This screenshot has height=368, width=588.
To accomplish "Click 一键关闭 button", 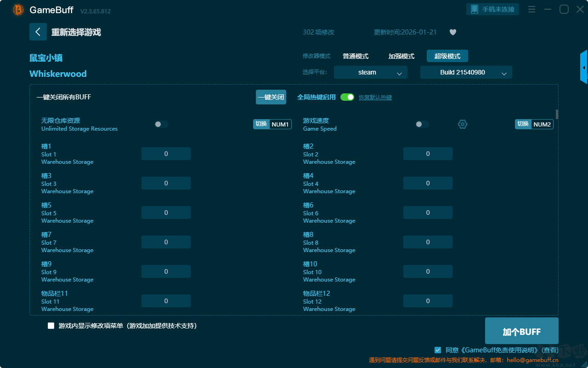I will coord(271,97).
